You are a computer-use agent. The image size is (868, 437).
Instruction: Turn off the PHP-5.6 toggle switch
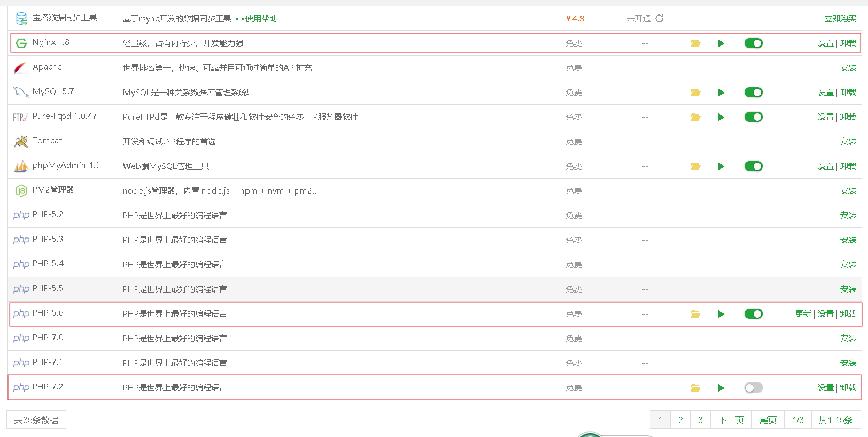pos(754,314)
